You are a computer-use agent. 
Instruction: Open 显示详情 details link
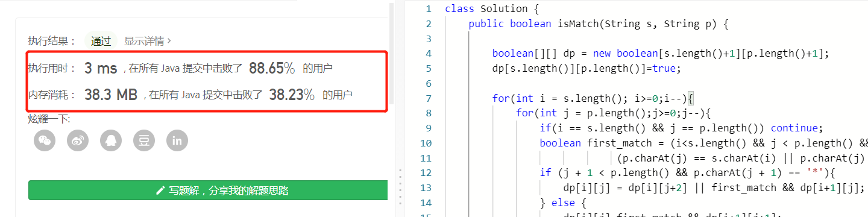point(147,41)
